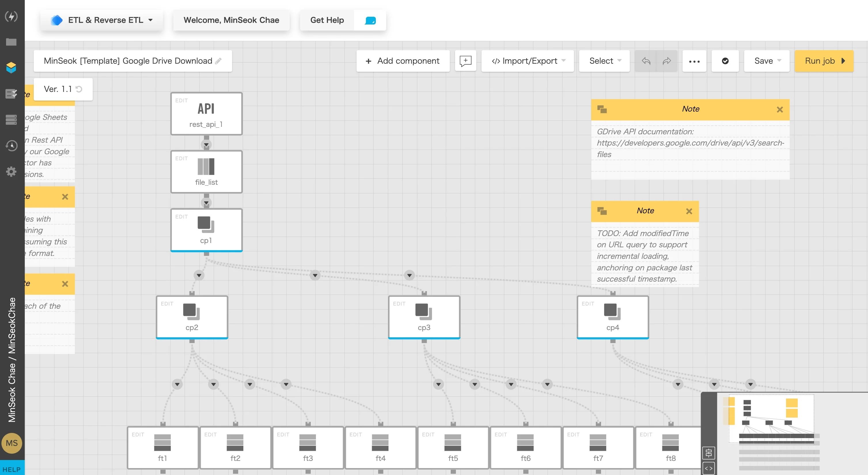The height and width of the screenshot is (475, 868).
Task: Open the packages cube icon in sidebar
Action: pyautogui.click(x=11, y=67)
